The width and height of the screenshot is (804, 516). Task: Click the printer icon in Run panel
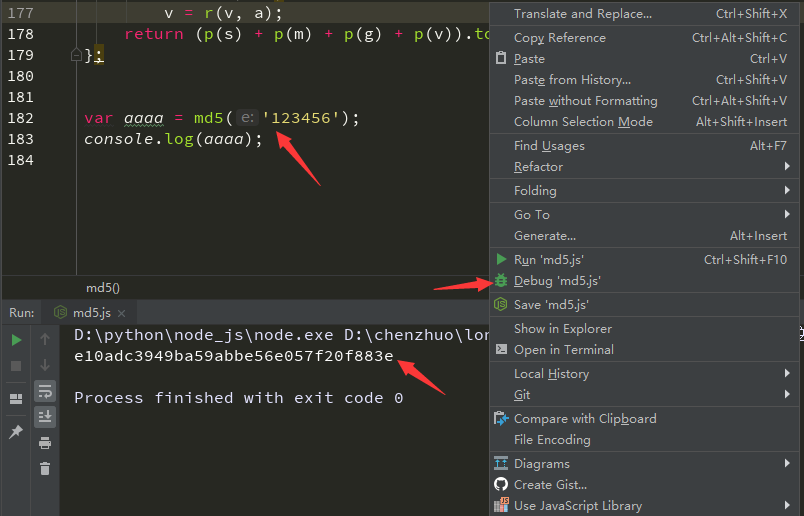(45, 442)
